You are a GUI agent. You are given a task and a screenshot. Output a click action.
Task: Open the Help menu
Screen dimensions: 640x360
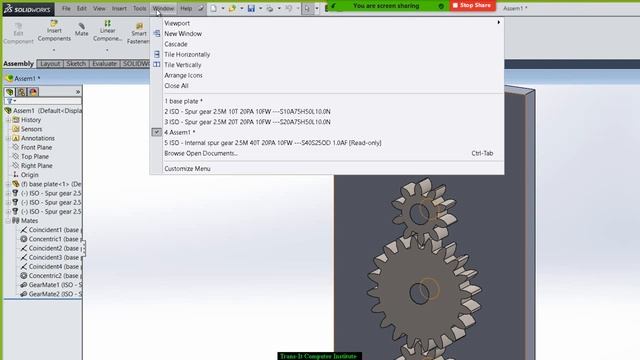click(186, 8)
